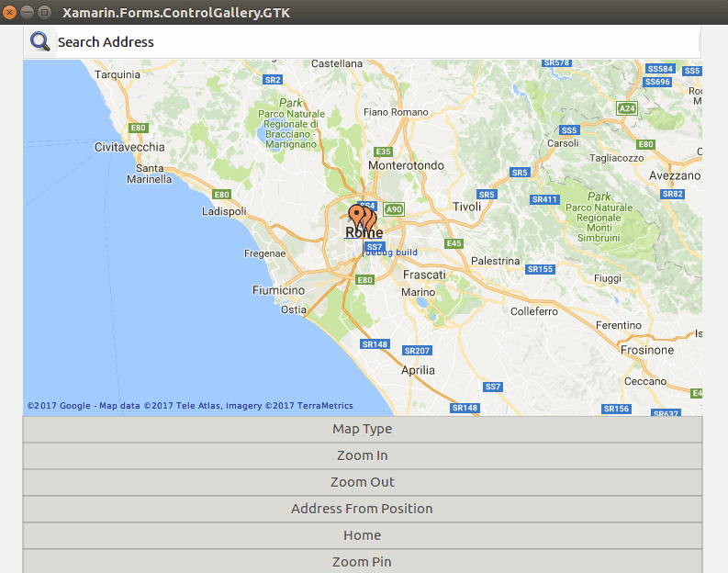Click the SR156 road badge
The width and height of the screenshot is (728, 573).
616,409
